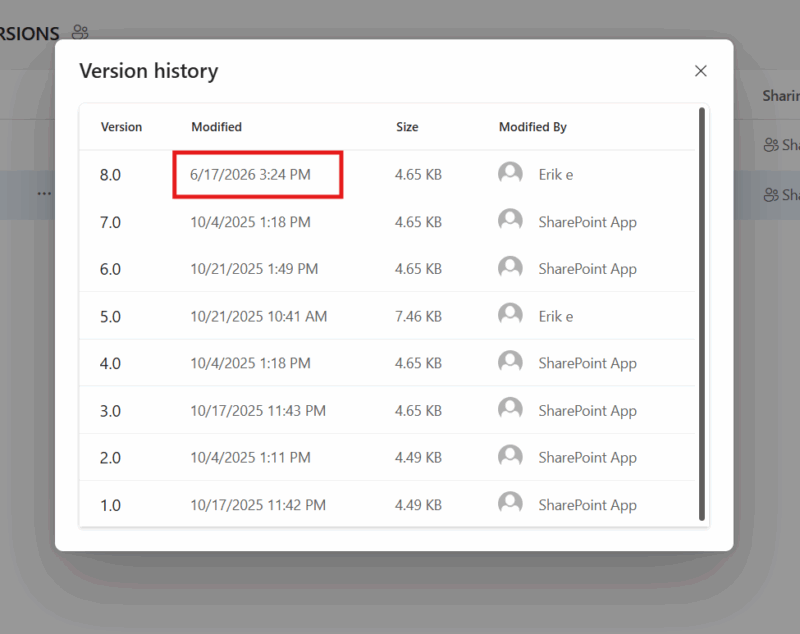Viewport: 800px width, 634px height.
Task: Click the Modified By column header
Action: (x=533, y=127)
